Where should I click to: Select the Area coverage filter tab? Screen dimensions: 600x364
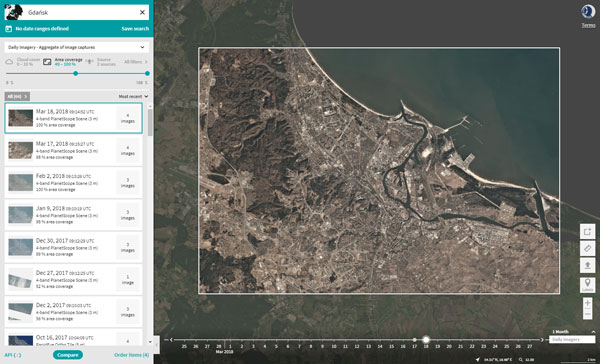click(x=63, y=62)
